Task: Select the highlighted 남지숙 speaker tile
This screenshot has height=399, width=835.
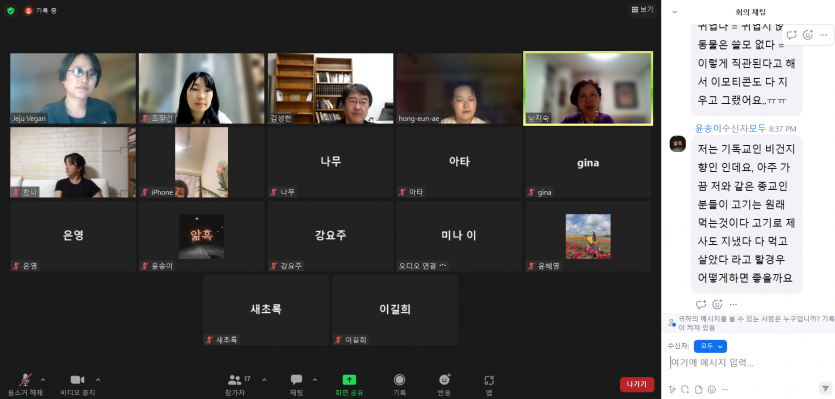Action: tap(588, 88)
